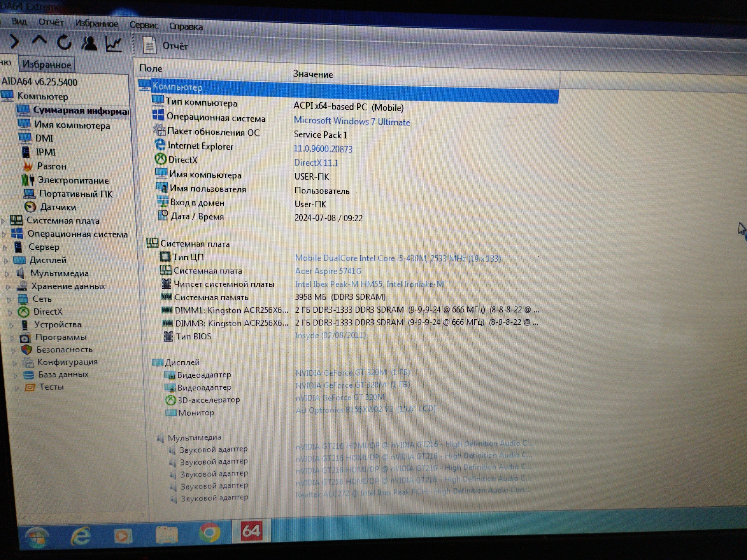Click the Системная память field icon

(x=167, y=297)
